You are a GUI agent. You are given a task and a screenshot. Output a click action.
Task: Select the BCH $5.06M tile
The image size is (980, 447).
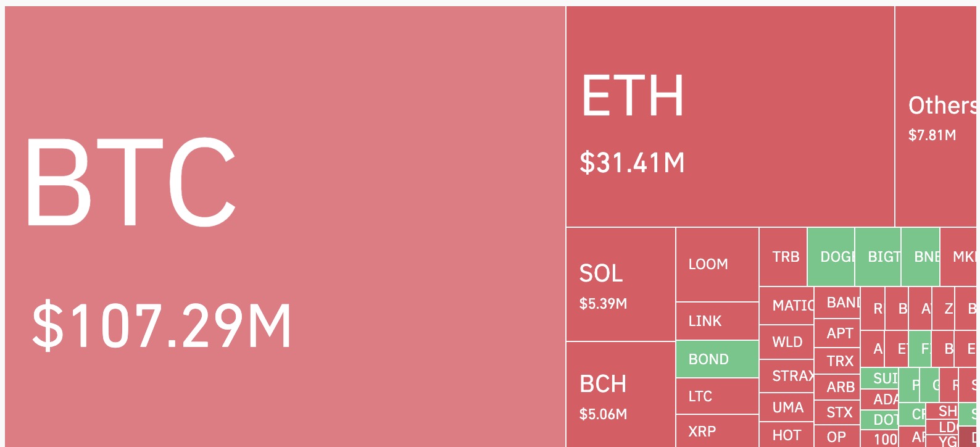tap(621, 394)
